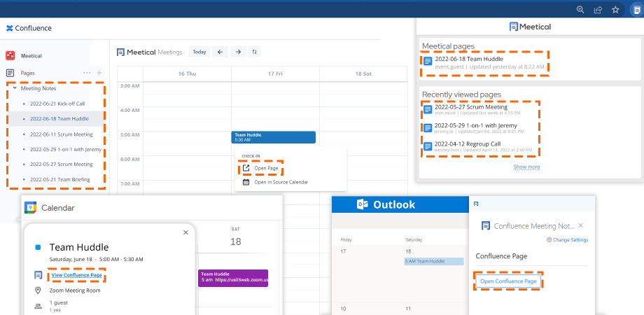The height and width of the screenshot is (315, 644).
Task: Open recently viewed 2022-04-12 Regroup Call
Action: [468, 143]
